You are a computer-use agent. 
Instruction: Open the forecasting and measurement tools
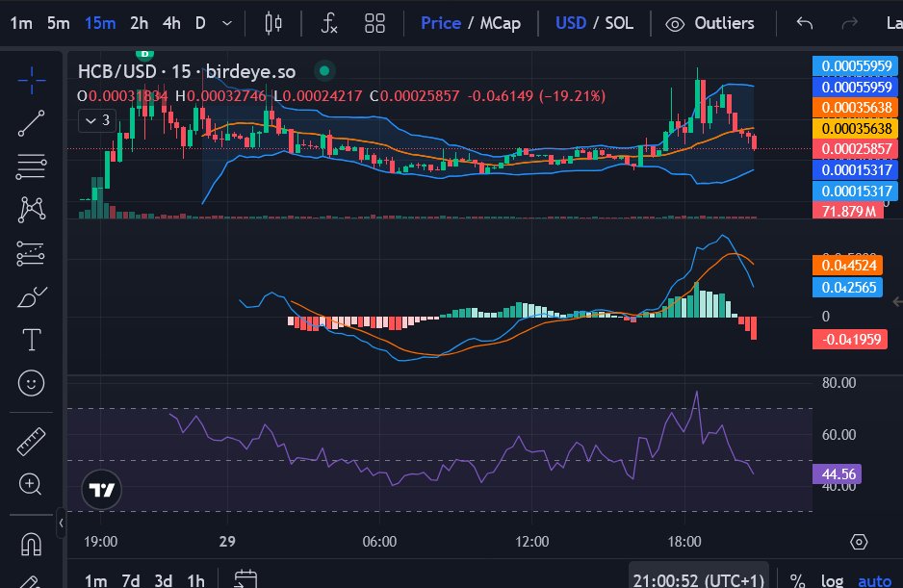coord(31,253)
